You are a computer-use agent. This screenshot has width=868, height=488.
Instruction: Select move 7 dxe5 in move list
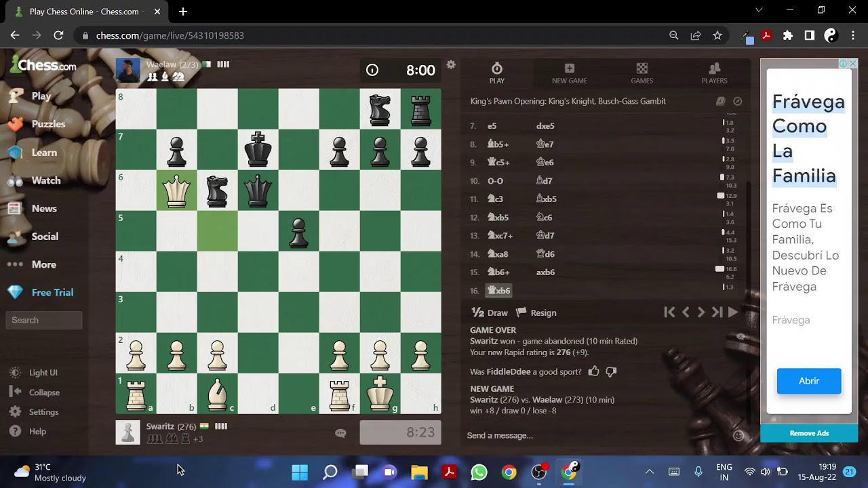pos(546,126)
